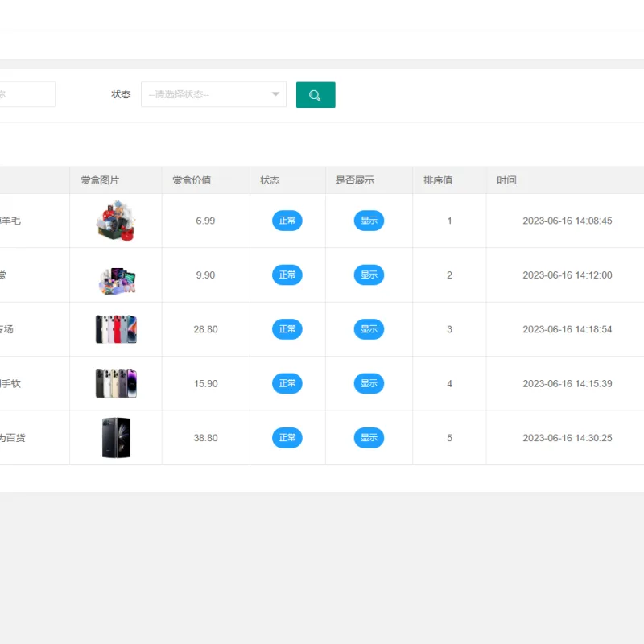Select the 28.80 value cell
Image resolution: width=644 pixels, height=644 pixels.
point(205,329)
